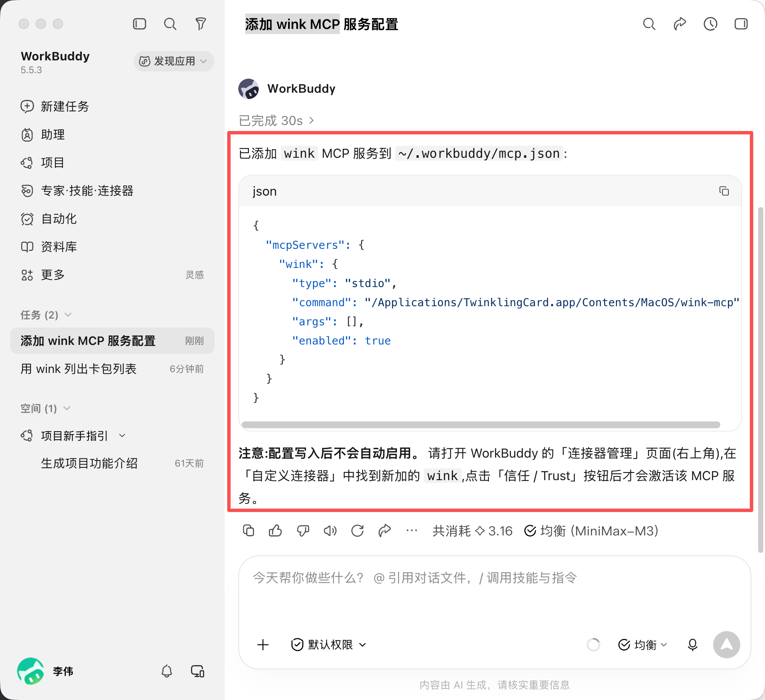Share the response message arrow
This screenshot has width=765, height=700.
385,530
